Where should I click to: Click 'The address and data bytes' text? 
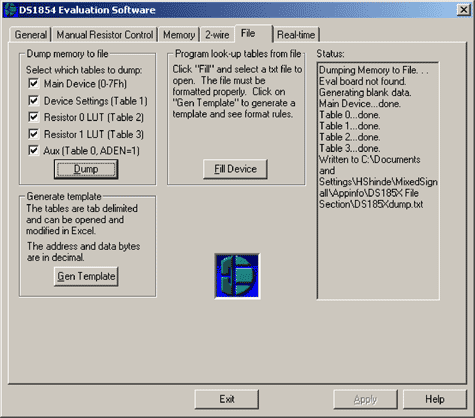(x=84, y=246)
